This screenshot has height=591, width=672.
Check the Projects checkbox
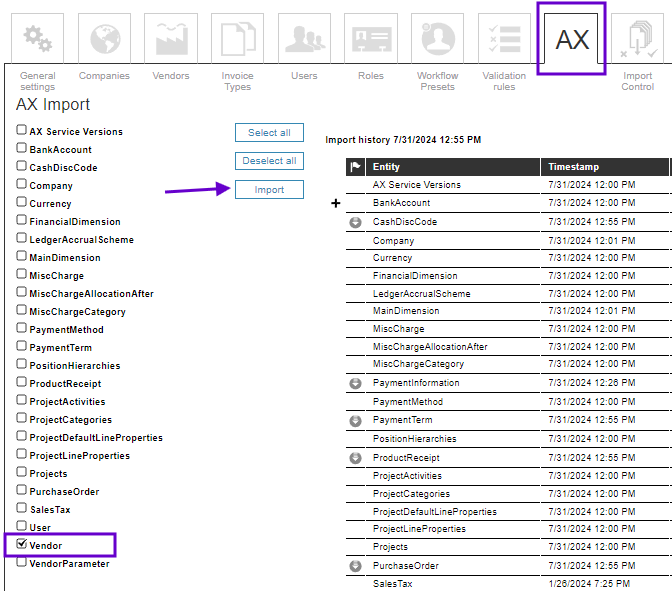coord(21,471)
